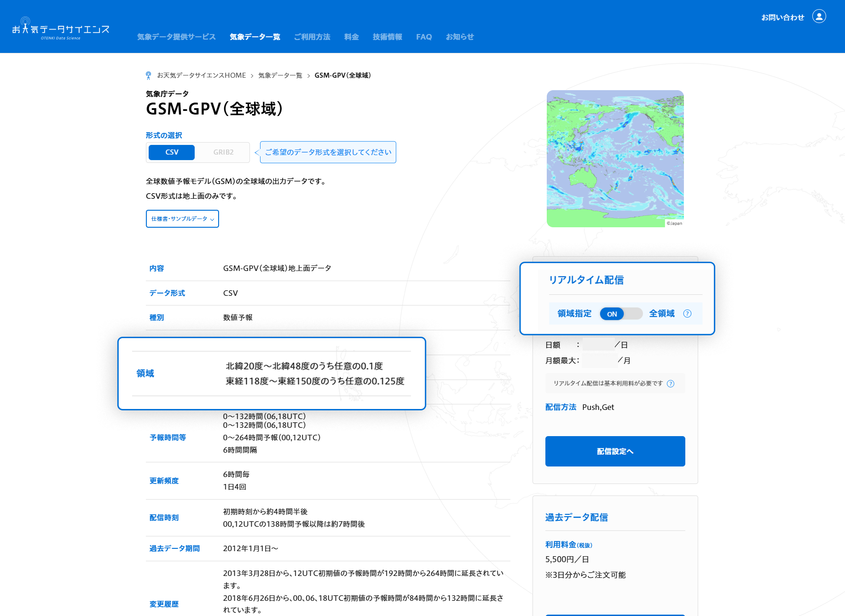Click the 過去データ期間 row label

[174, 548]
